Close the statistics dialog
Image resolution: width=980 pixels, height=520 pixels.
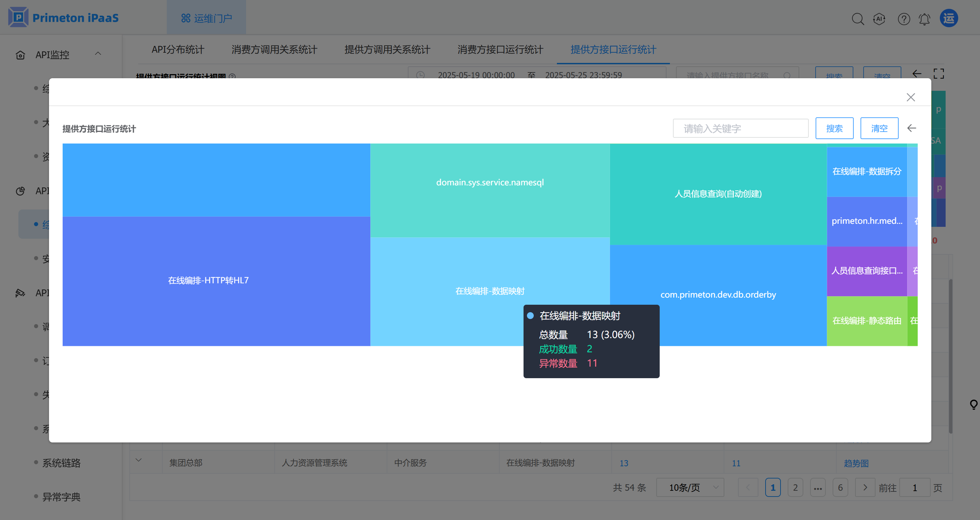click(910, 97)
